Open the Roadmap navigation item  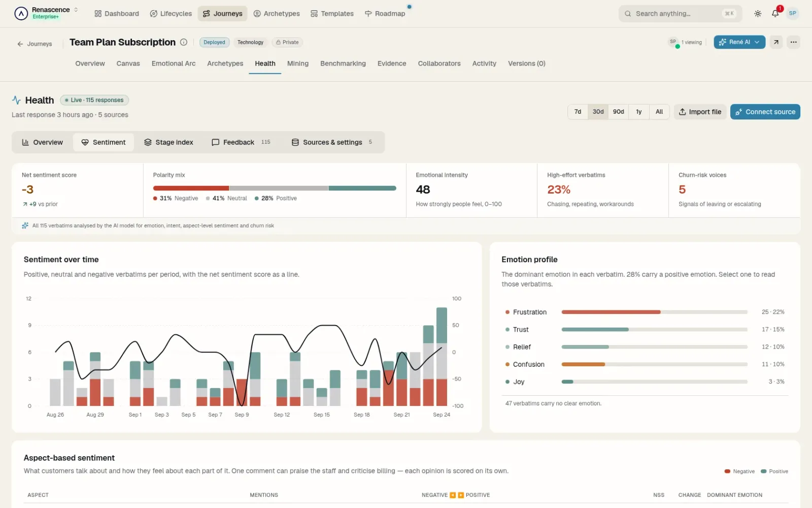(x=385, y=14)
